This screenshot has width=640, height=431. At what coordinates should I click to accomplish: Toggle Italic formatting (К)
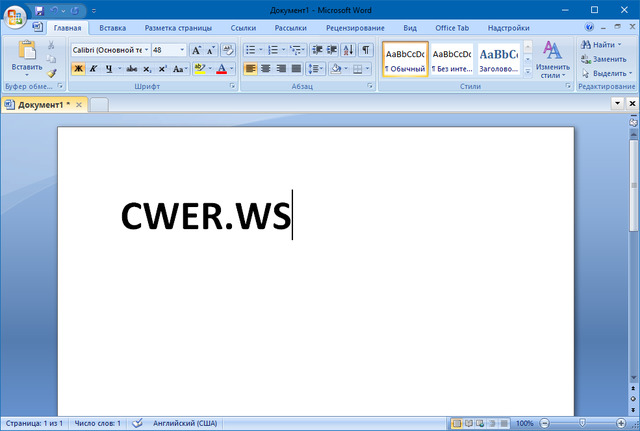(x=95, y=69)
